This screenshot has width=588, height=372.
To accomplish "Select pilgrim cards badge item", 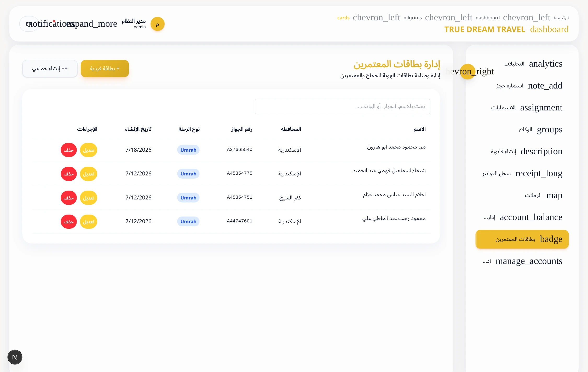I will click(x=522, y=239).
